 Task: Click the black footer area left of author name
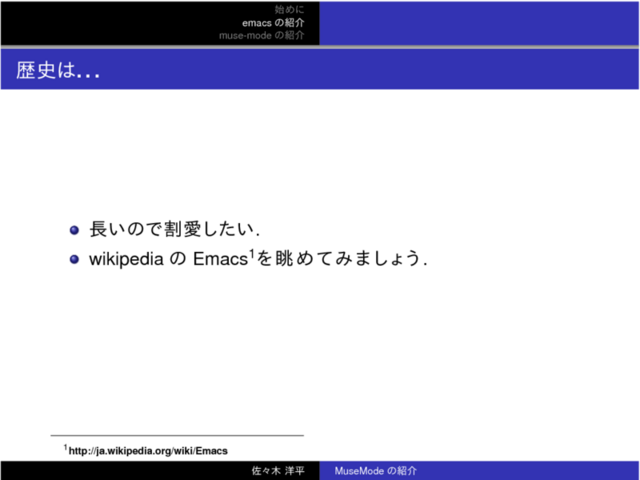(120, 471)
